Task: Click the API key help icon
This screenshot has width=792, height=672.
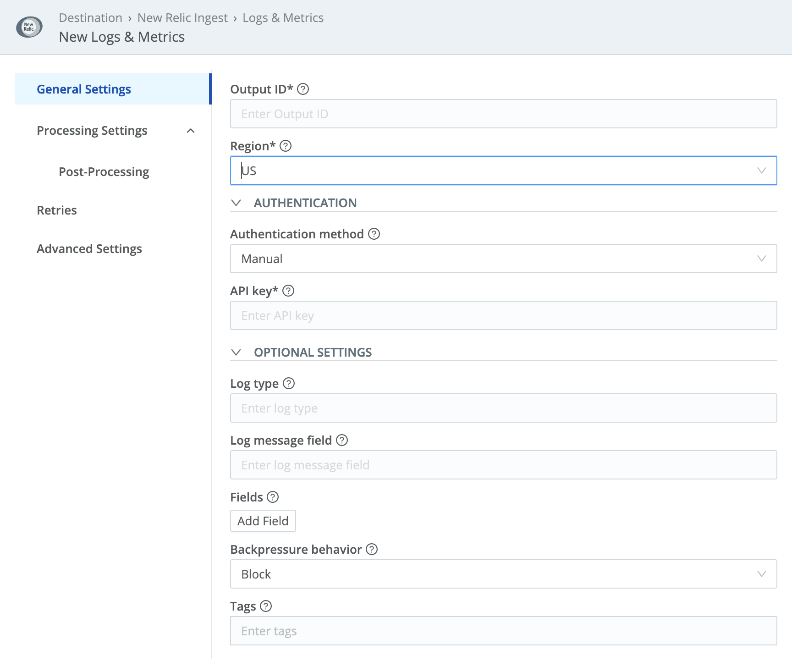Action: coord(288,291)
